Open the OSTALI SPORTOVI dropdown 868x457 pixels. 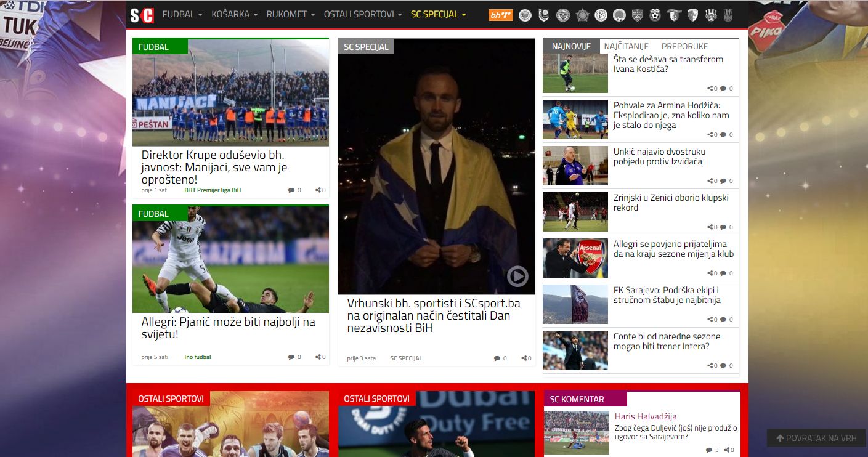point(363,14)
